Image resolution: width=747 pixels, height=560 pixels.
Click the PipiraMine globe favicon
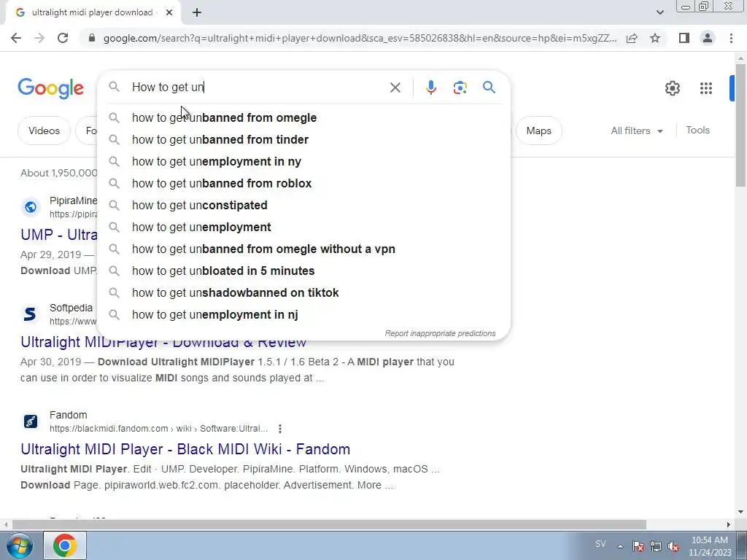pos(31,207)
